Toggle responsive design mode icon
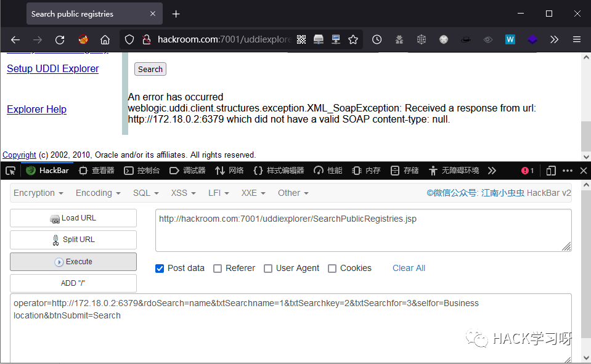Image resolution: width=591 pixels, height=364 pixels. 551,171
